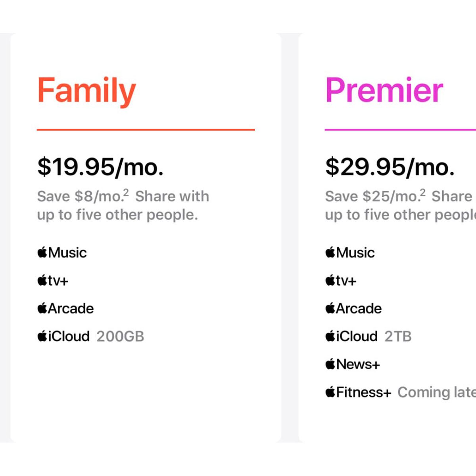Click footnote 2 after Save $8/mo.
This screenshot has height=476, width=476.
(x=126, y=193)
